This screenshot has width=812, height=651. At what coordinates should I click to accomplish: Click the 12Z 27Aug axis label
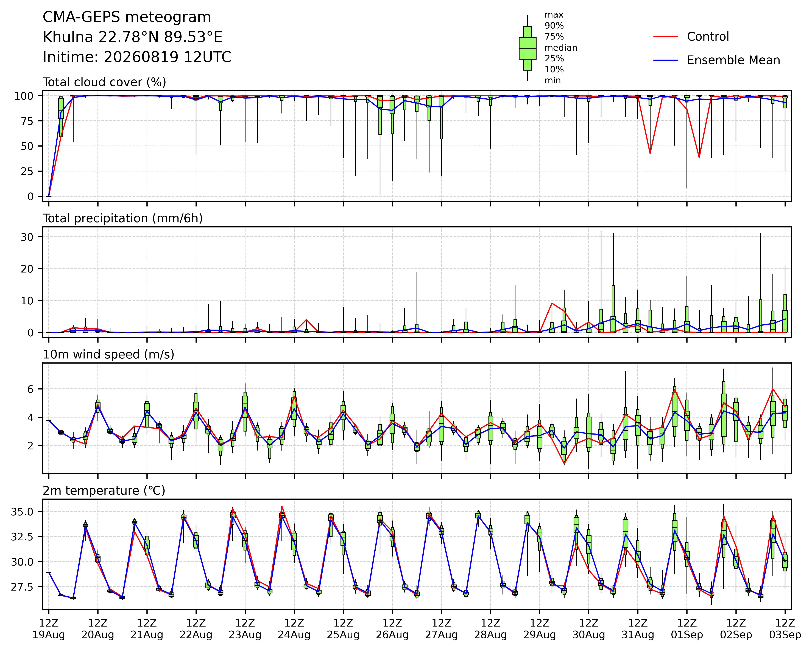pos(441,628)
